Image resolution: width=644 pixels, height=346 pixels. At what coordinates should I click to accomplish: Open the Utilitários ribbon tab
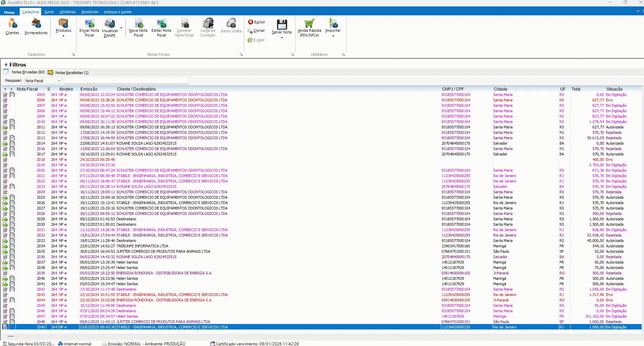(68, 12)
